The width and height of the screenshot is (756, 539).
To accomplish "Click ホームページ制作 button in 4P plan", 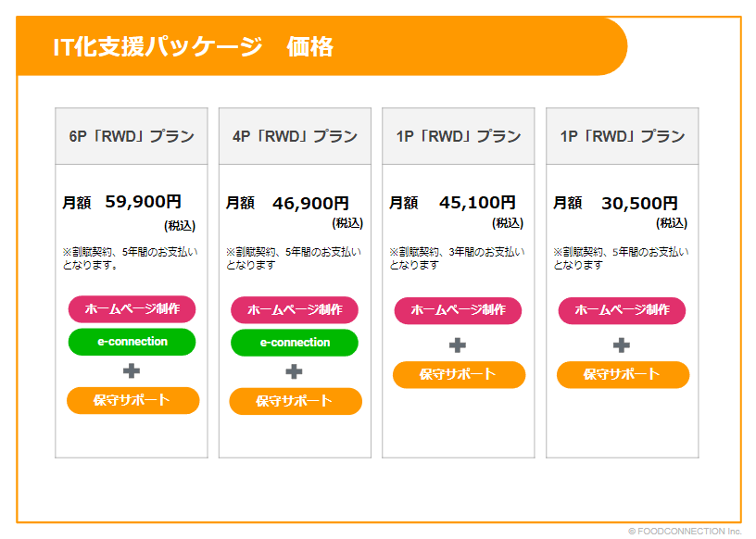I will point(295,310).
